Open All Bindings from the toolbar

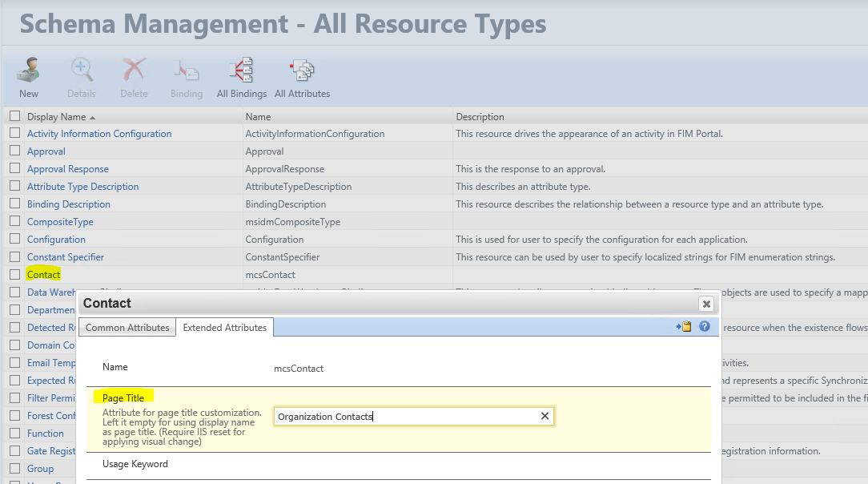coord(241,71)
